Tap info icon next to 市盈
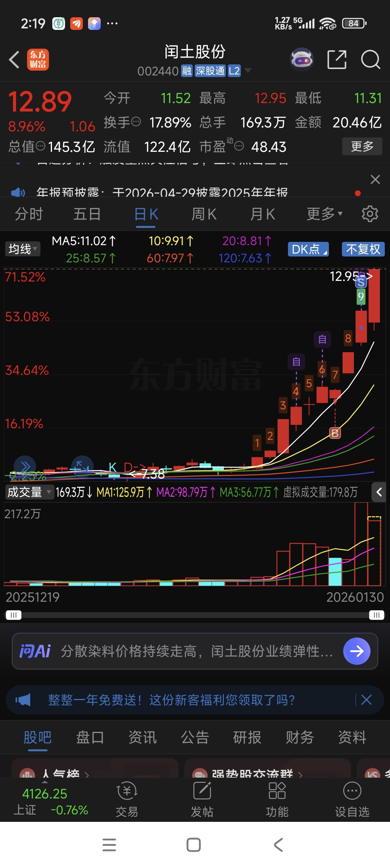This screenshot has height=868, width=390. pos(239,146)
